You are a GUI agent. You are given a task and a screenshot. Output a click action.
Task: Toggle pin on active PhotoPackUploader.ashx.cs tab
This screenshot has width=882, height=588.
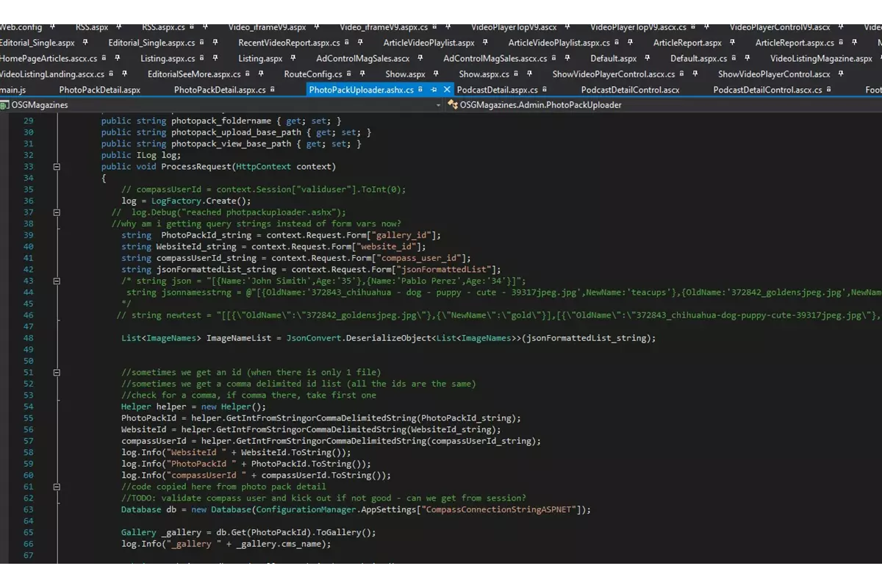point(434,90)
